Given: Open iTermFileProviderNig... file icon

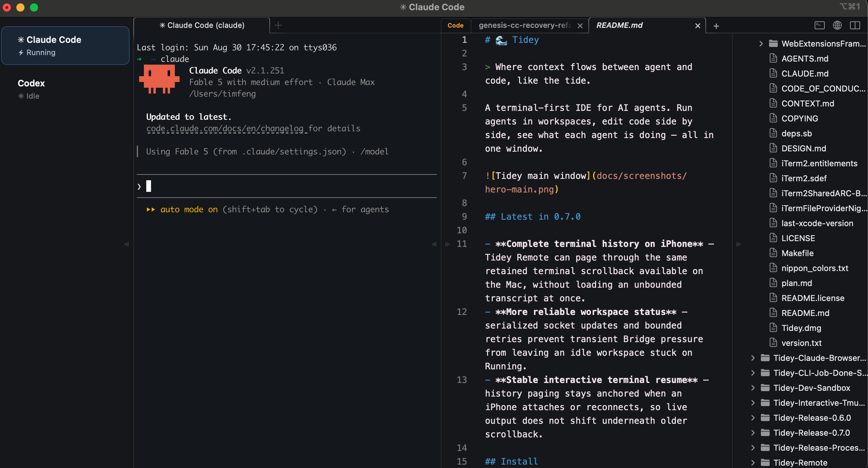Looking at the screenshot, I should coord(773,208).
